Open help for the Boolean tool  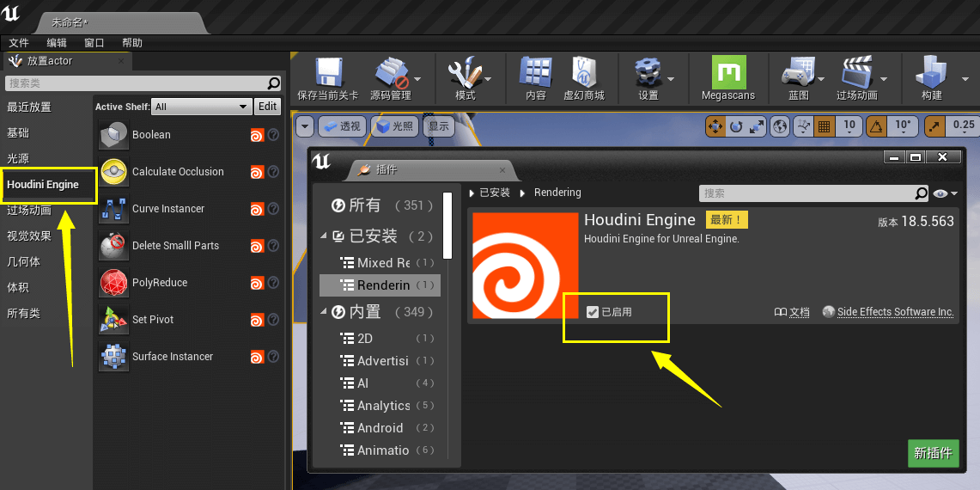click(x=273, y=135)
